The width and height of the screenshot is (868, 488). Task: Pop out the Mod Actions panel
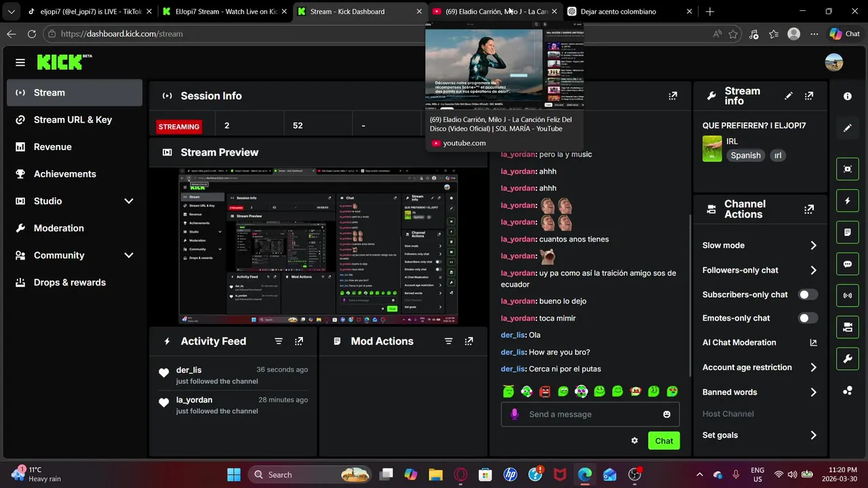(x=469, y=341)
